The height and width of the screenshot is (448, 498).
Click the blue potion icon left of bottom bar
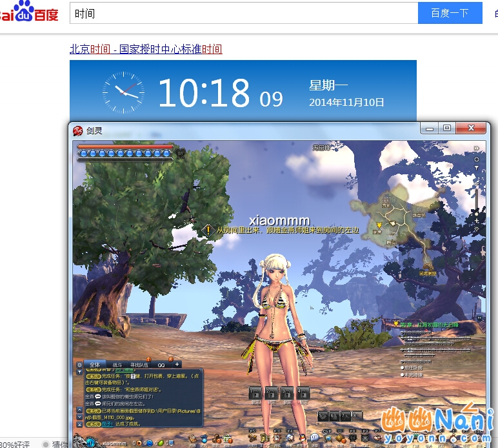click(204, 439)
